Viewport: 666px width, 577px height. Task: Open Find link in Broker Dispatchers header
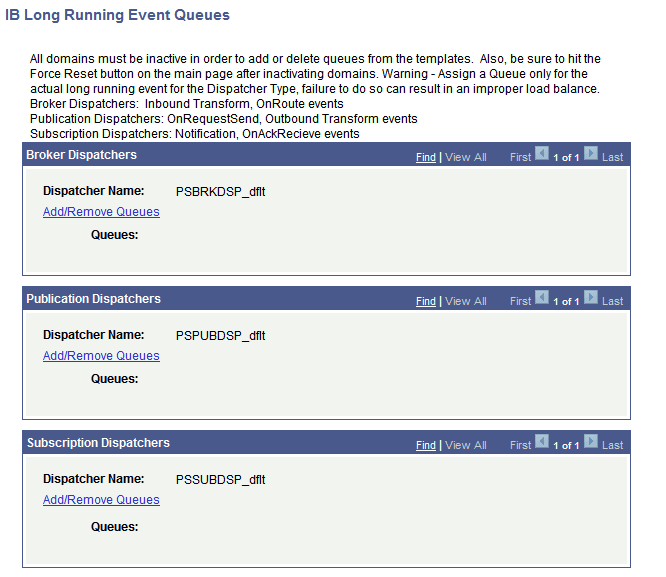pos(426,157)
